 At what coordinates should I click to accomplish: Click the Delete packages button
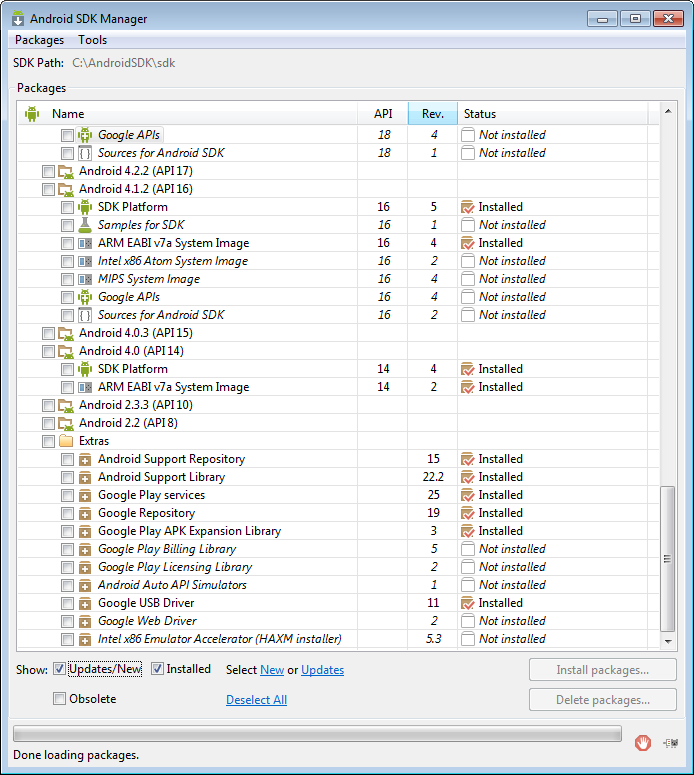[x=603, y=700]
